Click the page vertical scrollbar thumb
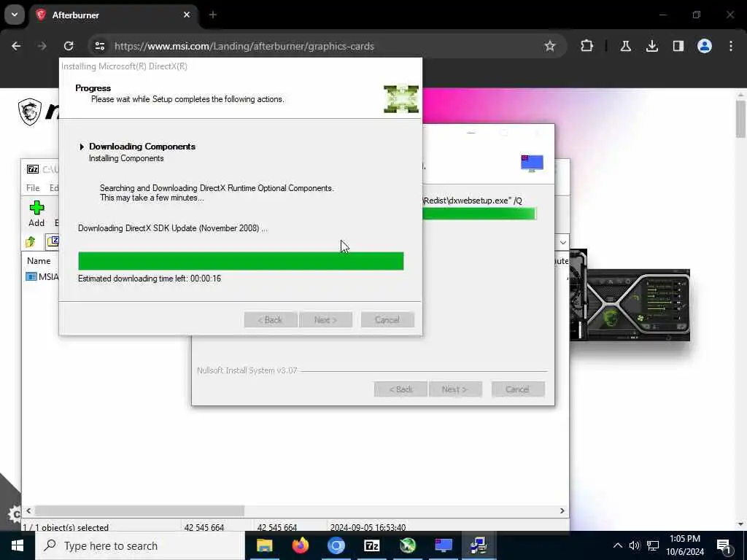Image resolution: width=747 pixels, height=560 pixels. [x=740, y=119]
